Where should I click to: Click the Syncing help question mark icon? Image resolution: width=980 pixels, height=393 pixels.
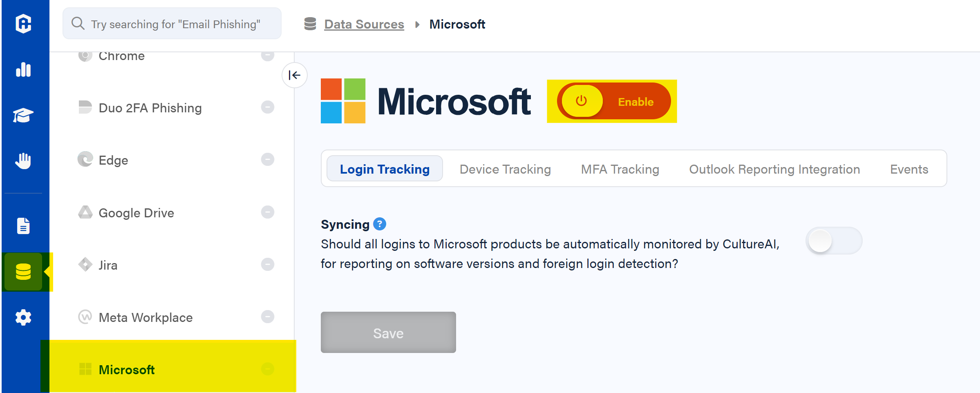pos(380,224)
